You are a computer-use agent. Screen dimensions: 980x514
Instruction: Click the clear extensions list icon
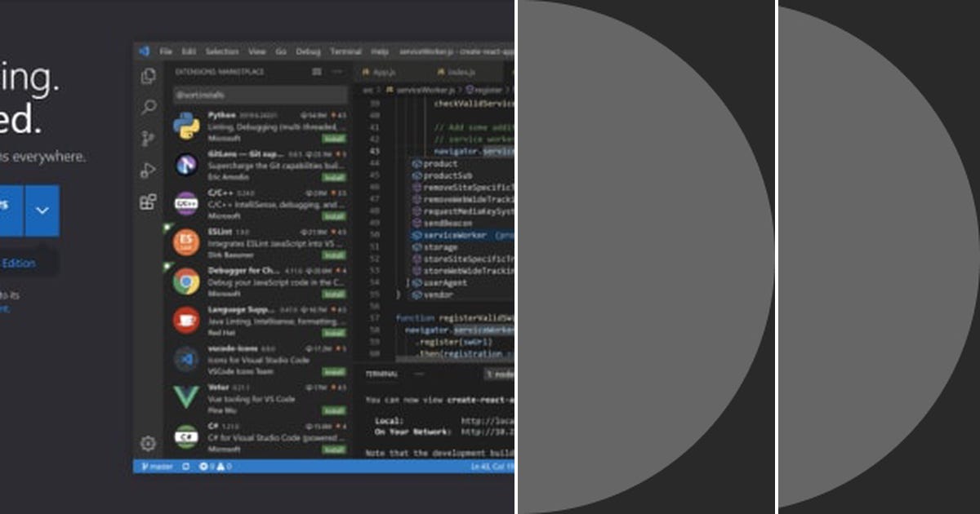click(317, 72)
